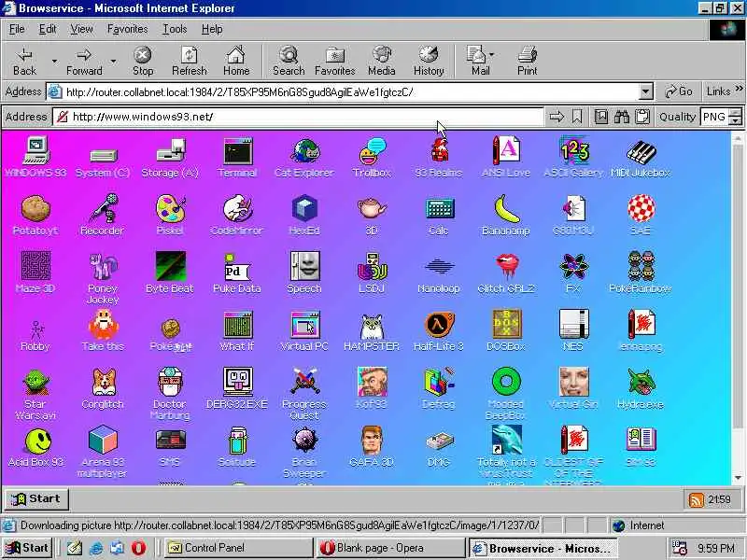Open the address bar URL dropdown

pos(645,91)
